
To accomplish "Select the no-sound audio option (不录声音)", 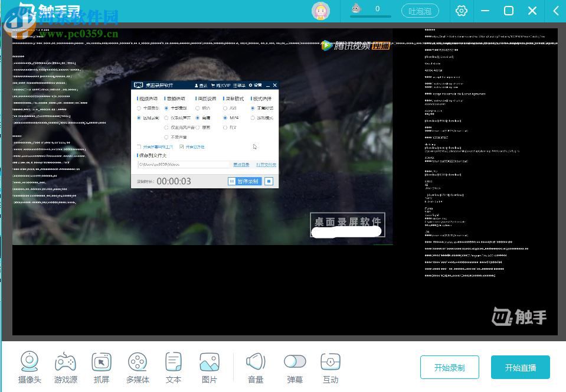I will 166,137.
